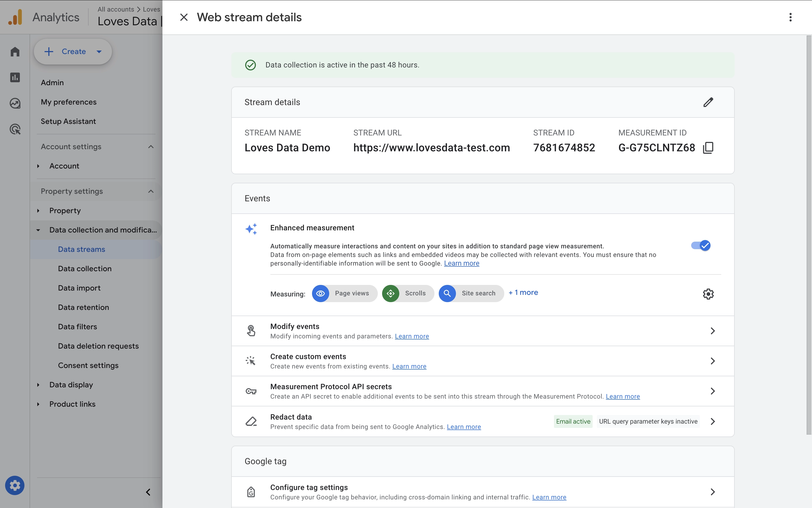Open Configure tag settings chevron

(x=713, y=492)
